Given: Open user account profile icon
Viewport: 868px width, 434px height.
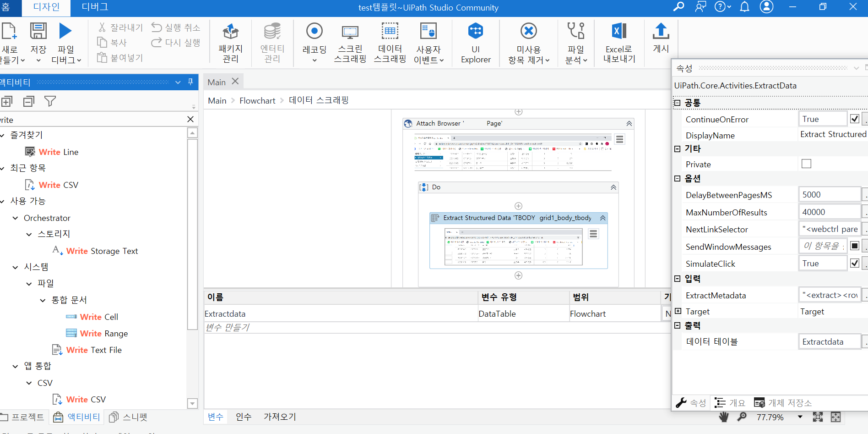Looking at the screenshot, I should pyautogui.click(x=766, y=7).
